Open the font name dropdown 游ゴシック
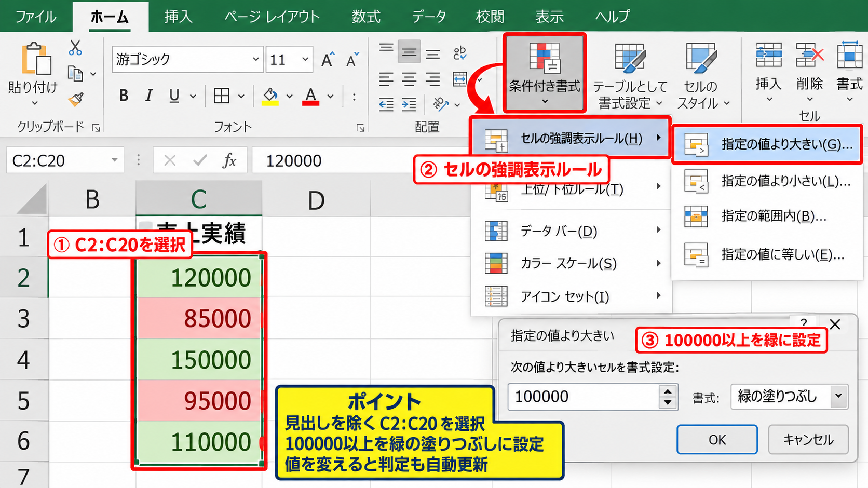Screen dimensions: 868x488 (x=255, y=60)
